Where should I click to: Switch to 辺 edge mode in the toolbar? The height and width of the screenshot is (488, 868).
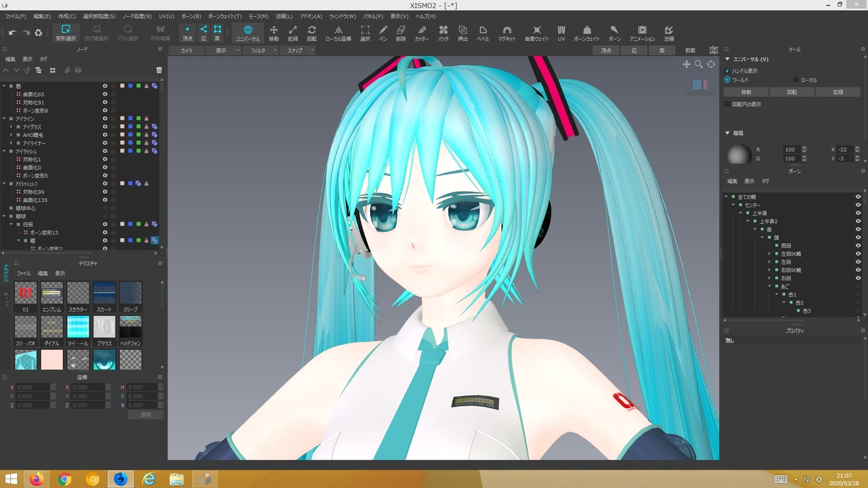point(203,33)
